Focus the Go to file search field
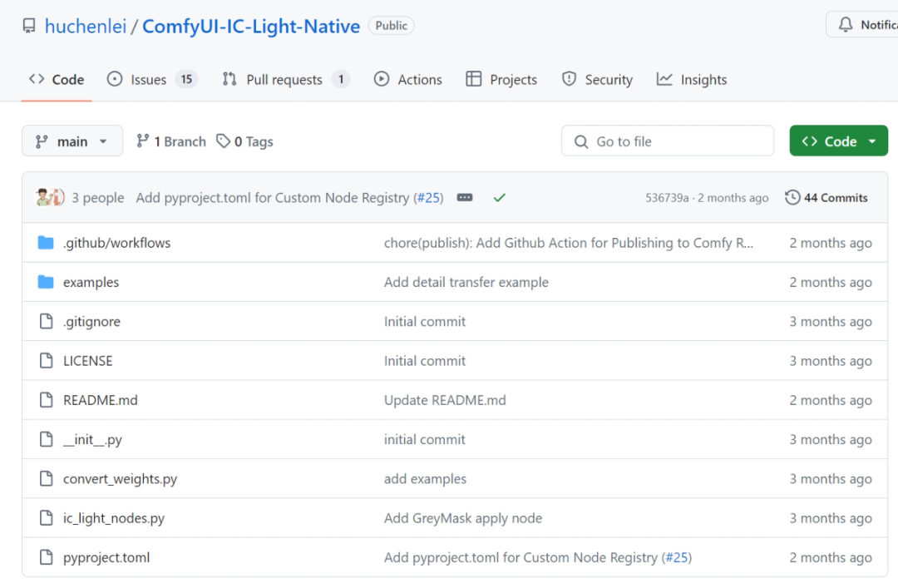The width and height of the screenshot is (898, 588). [x=668, y=141]
